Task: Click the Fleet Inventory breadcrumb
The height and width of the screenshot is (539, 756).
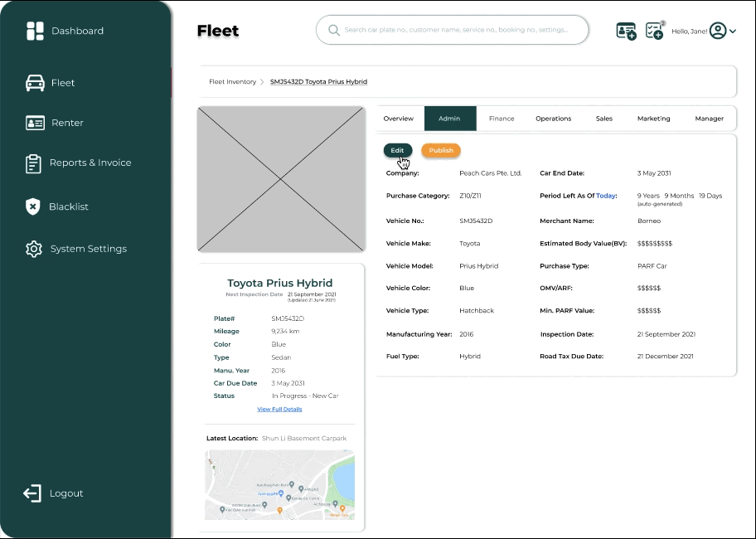Action: point(232,82)
